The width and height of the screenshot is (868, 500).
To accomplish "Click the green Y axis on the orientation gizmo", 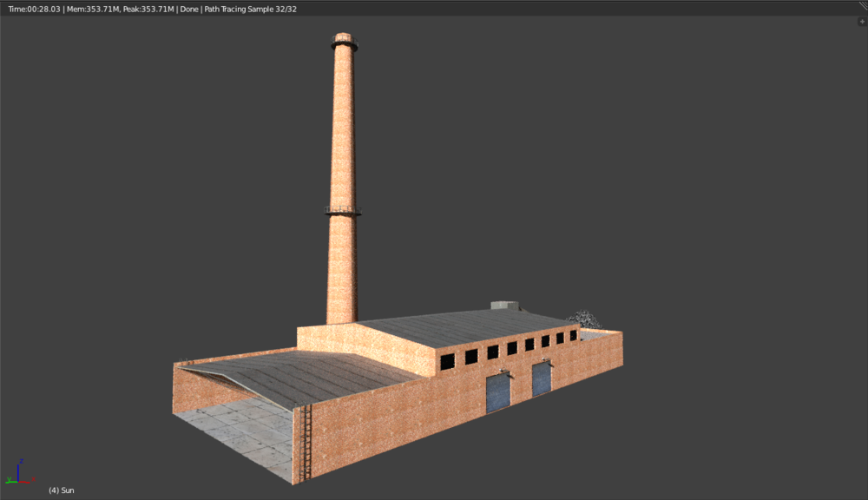I will click(x=9, y=481).
